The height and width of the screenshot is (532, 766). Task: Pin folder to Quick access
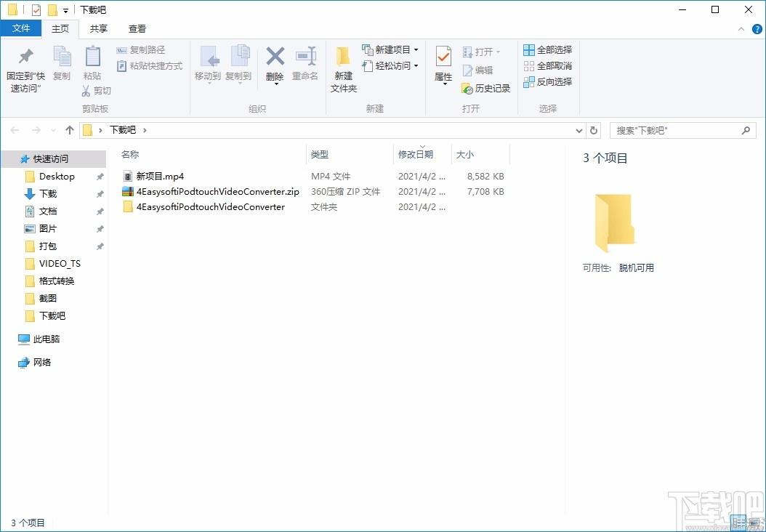coord(25,69)
